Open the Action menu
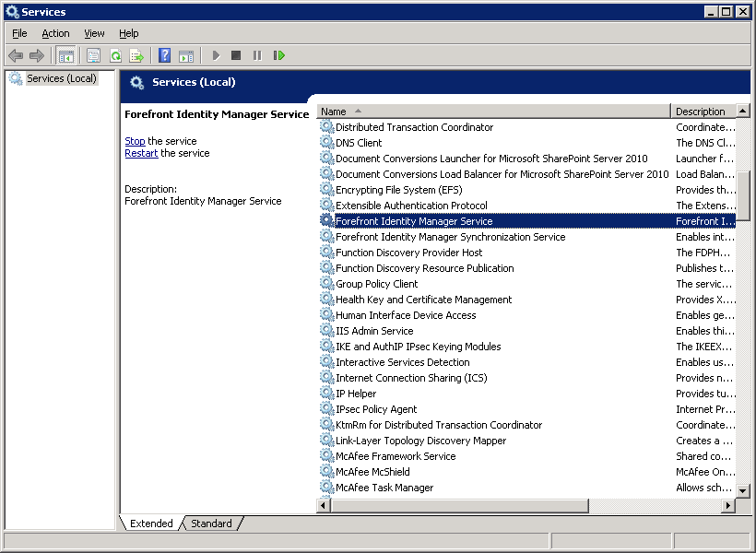756x553 pixels. [55, 33]
